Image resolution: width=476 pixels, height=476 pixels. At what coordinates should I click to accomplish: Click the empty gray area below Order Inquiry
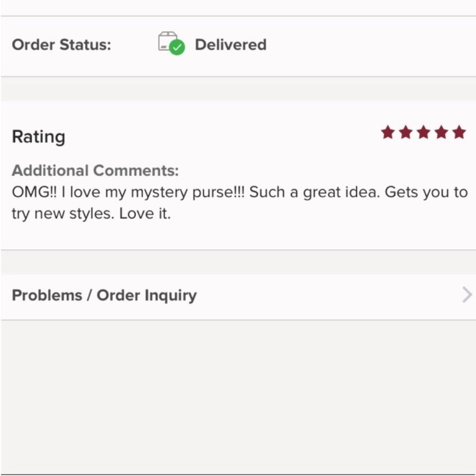tap(238, 395)
